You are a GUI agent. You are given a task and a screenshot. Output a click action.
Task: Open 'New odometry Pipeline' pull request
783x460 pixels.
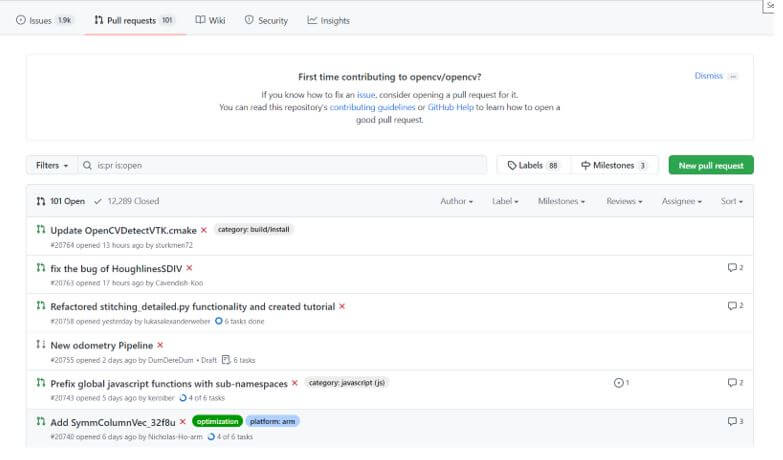[x=102, y=346]
